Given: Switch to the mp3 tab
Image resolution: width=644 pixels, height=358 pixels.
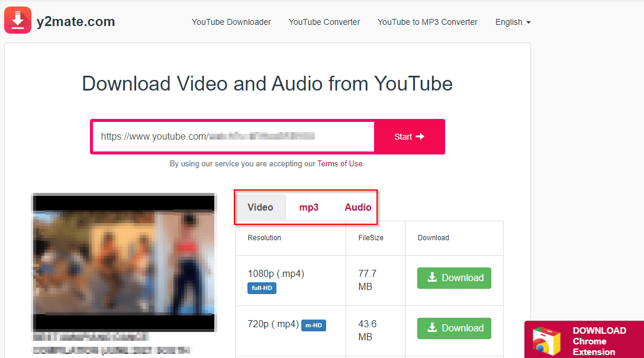Looking at the screenshot, I should click(309, 207).
